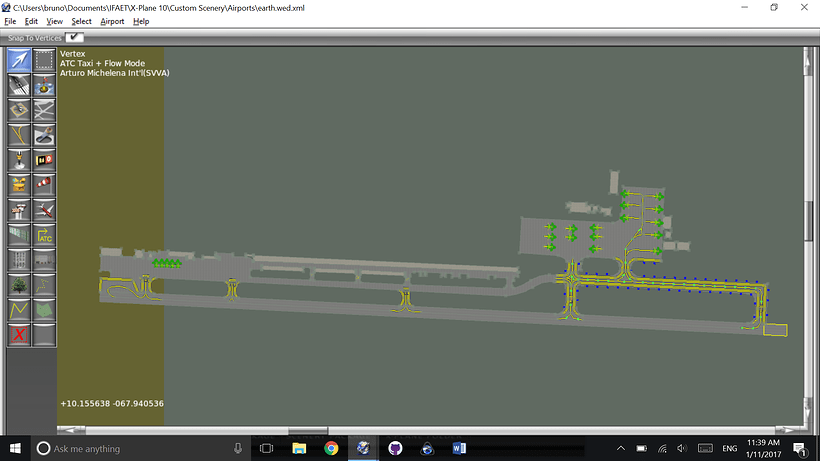Open File Explorer from the taskbar
This screenshot has height=461, width=820.
pyautogui.click(x=299, y=448)
